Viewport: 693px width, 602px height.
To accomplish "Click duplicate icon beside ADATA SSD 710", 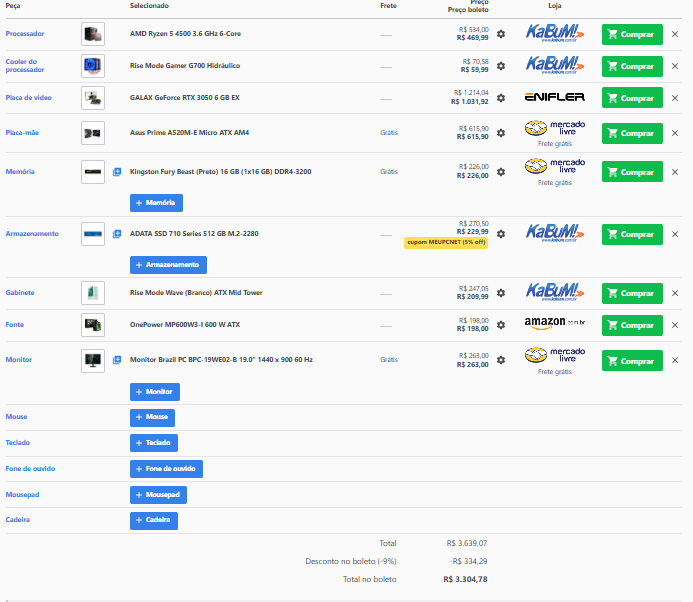I will click(117, 234).
